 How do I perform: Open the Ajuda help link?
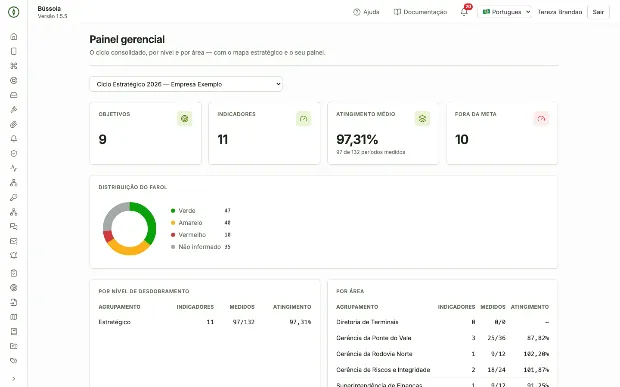[x=366, y=12]
